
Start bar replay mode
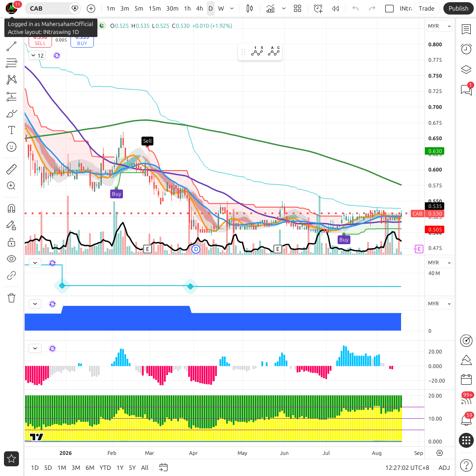[x=335, y=8]
